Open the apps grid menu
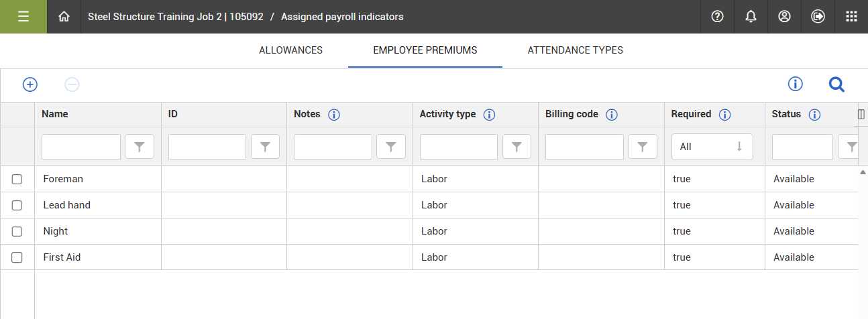 (x=851, y=17)
